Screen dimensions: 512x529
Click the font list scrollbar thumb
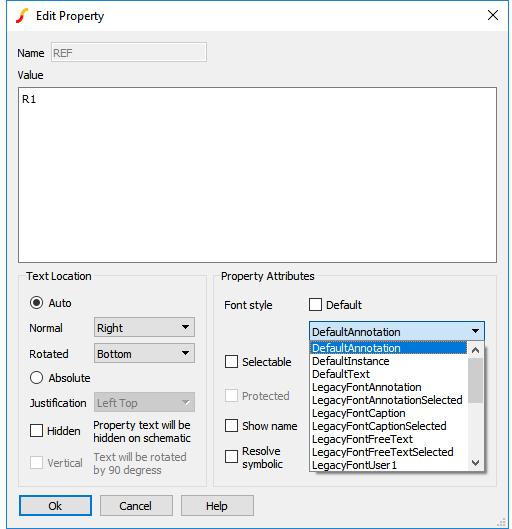(x=476, y=381)
